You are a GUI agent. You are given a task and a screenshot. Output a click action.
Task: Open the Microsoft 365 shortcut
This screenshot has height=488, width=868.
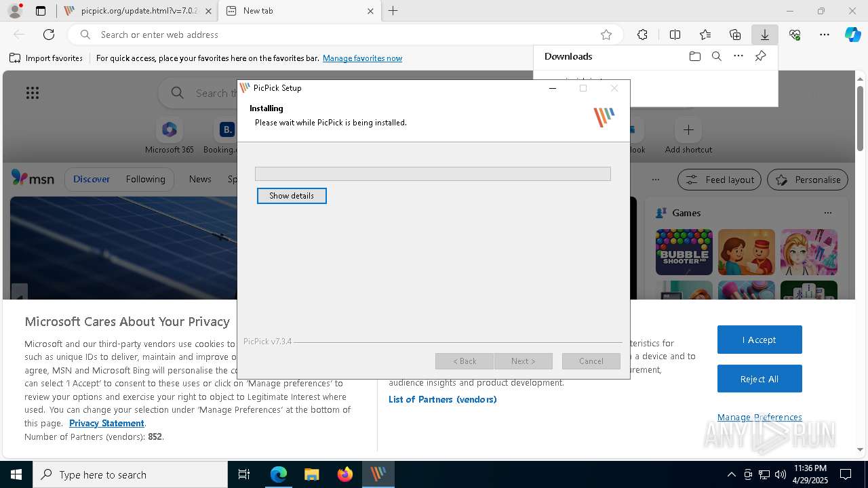click(170, 137)
